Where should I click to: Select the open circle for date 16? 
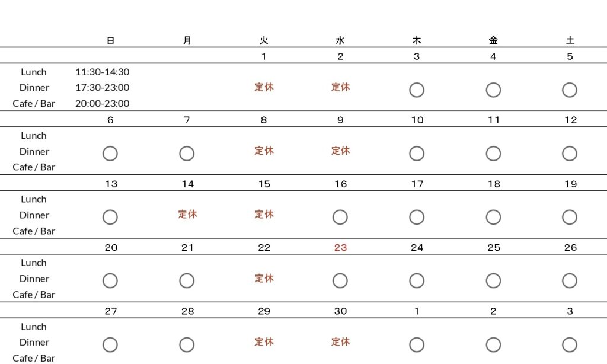coord(340,217)
